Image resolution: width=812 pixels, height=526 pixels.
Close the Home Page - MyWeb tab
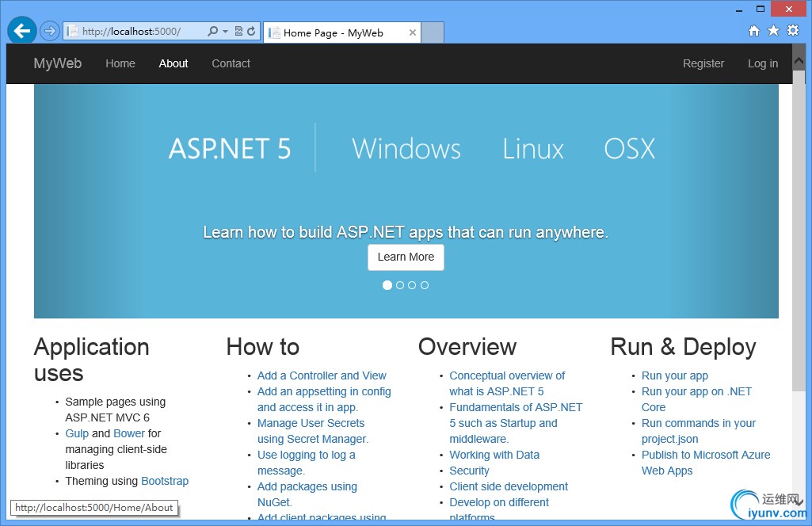pos(412,32)
